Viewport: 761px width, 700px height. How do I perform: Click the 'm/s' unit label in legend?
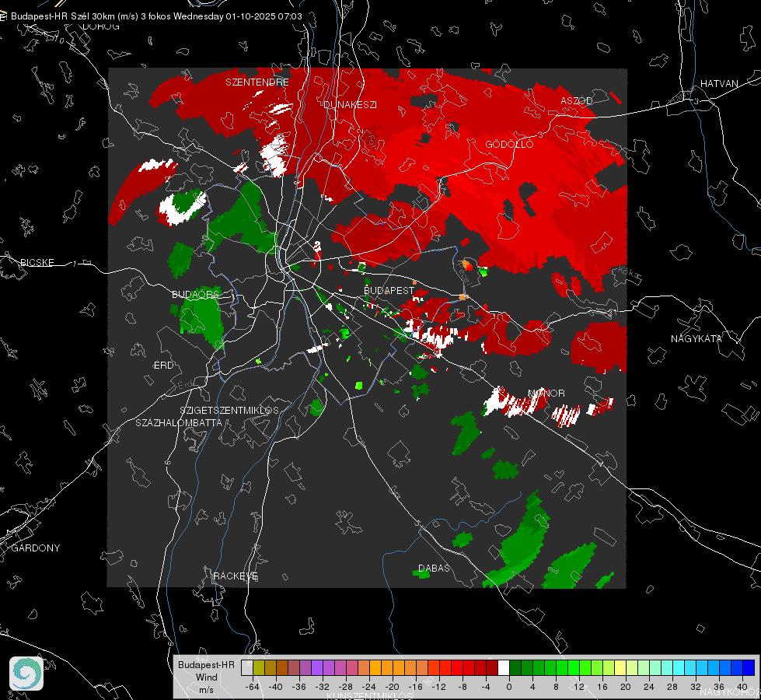(x=206, y=690)
